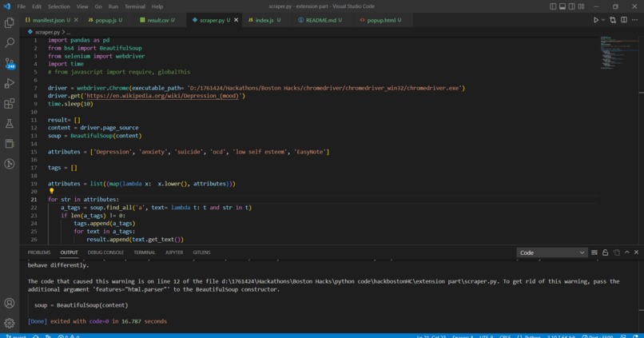644x338 pixels.
Task: Select the OUTPUT panel tab
Action: pos(69,253)
